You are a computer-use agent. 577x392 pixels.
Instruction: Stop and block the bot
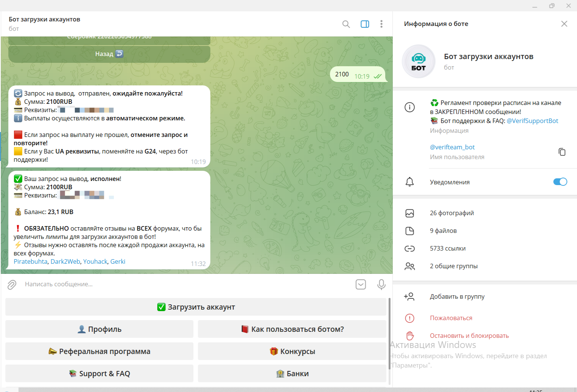click(x=469, y=336)
